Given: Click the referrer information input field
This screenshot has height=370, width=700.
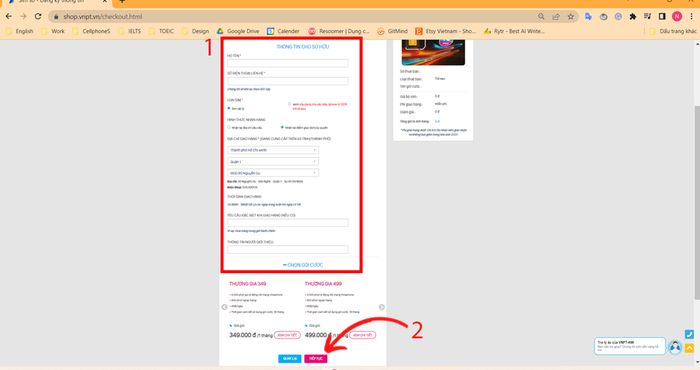Looking at the screenshot, I should click(x=288, y=249).
